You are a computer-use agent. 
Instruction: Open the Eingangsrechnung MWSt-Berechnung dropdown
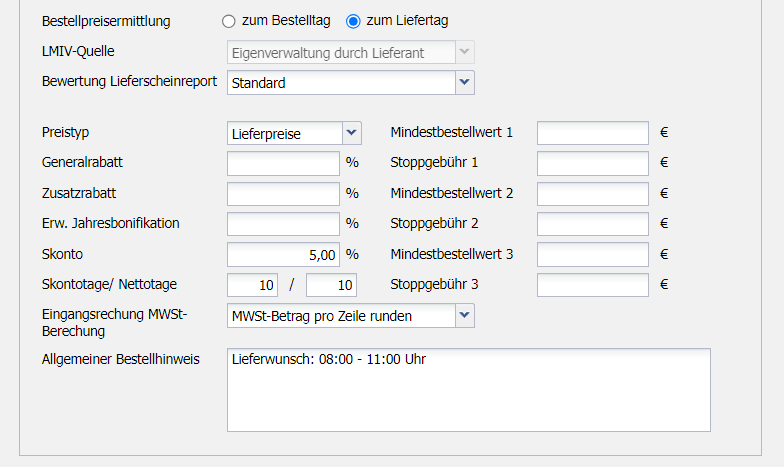(x=464, y=317)
